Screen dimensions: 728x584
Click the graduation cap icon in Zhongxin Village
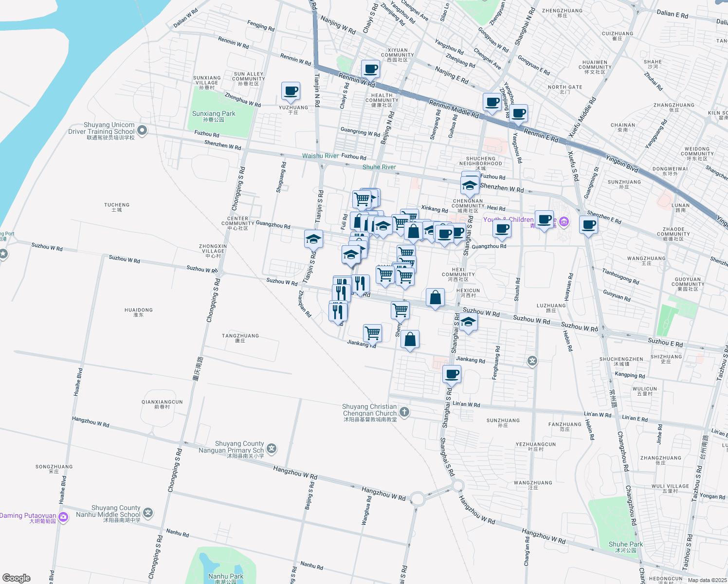313,239
